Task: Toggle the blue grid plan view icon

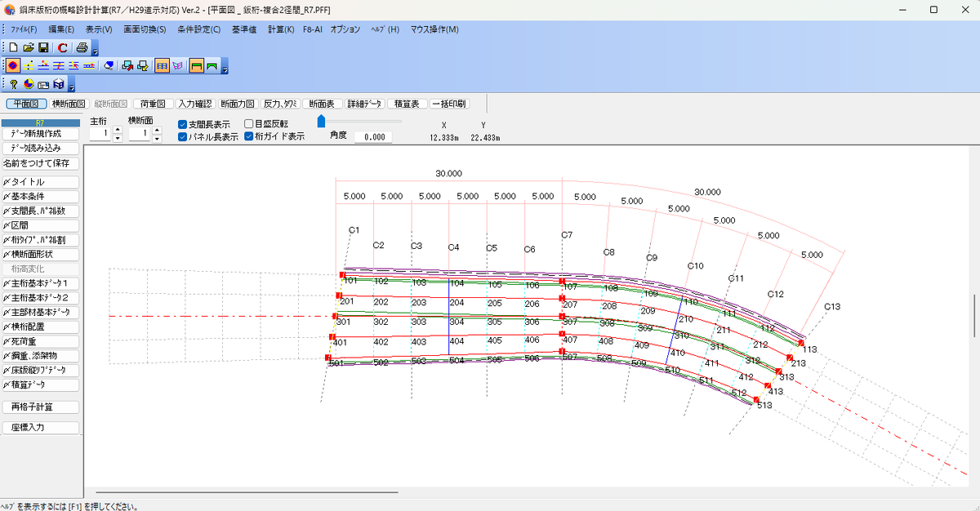Action: (162, 65)
